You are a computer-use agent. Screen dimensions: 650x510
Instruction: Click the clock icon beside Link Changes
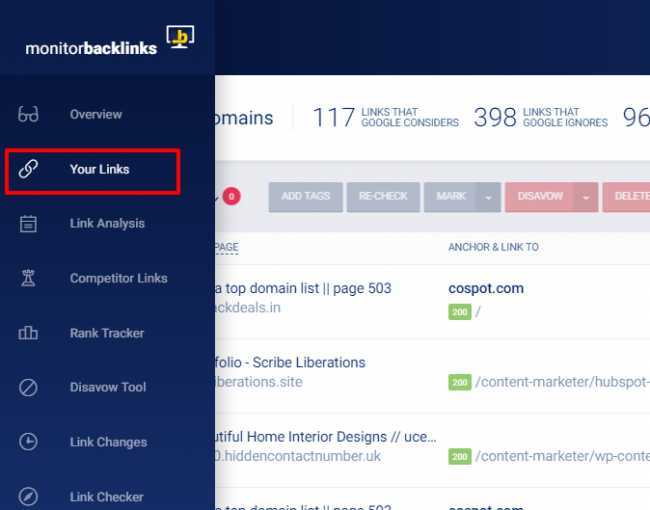click(x=28, y=442)
